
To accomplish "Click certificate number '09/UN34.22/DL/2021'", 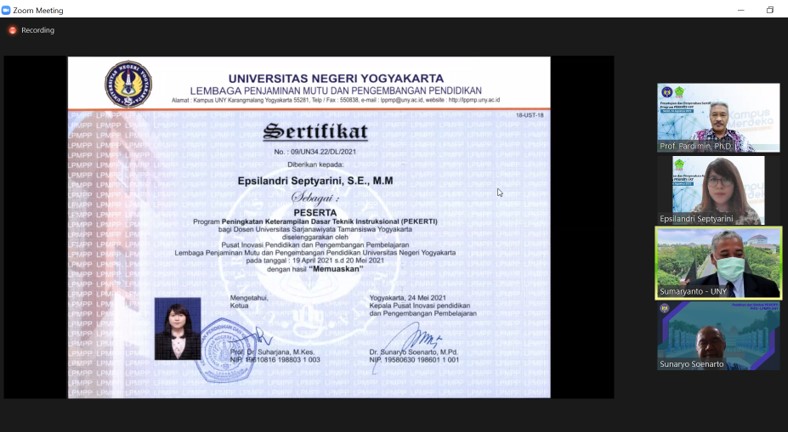I will 323,152.
